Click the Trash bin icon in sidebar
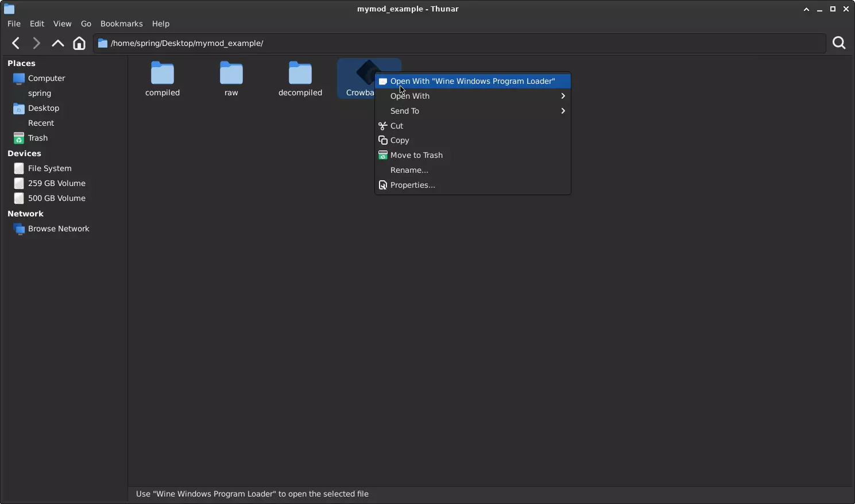The image size is (855, 504). [x=19, y=138]
